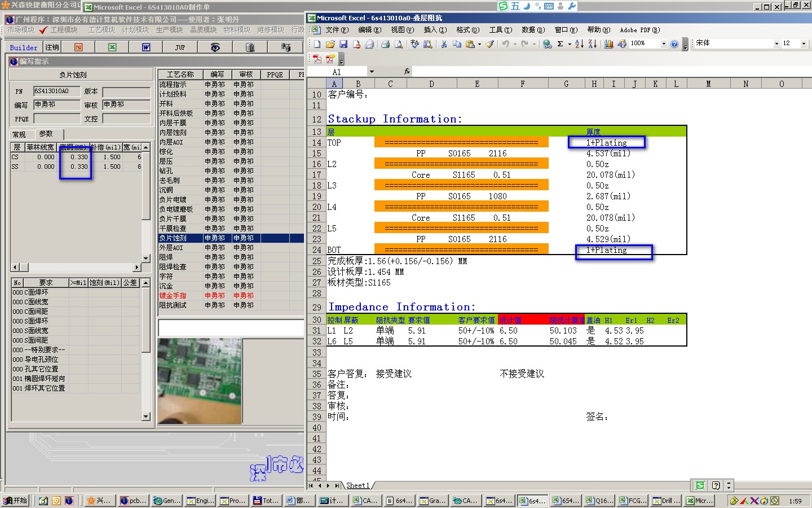Save the workbook using the floppy icon
The image size is (812, 508).
point(343,43)
